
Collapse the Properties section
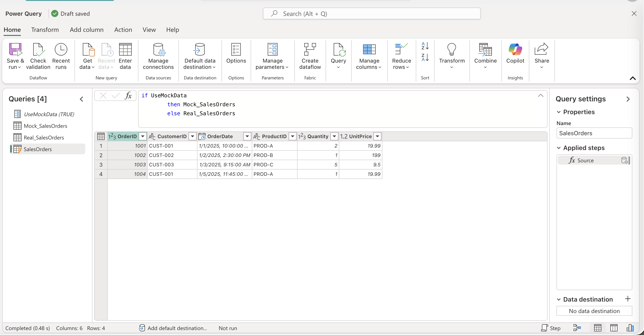559,112
